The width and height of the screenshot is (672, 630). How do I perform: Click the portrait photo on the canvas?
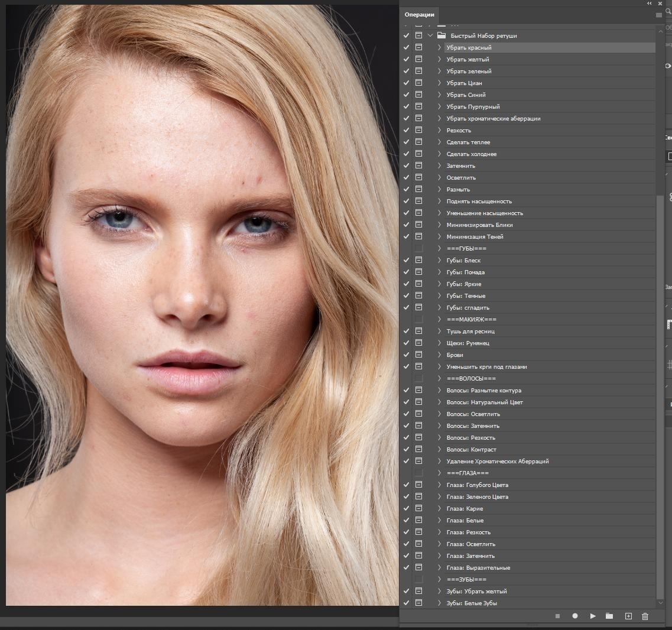pos(202,305)
